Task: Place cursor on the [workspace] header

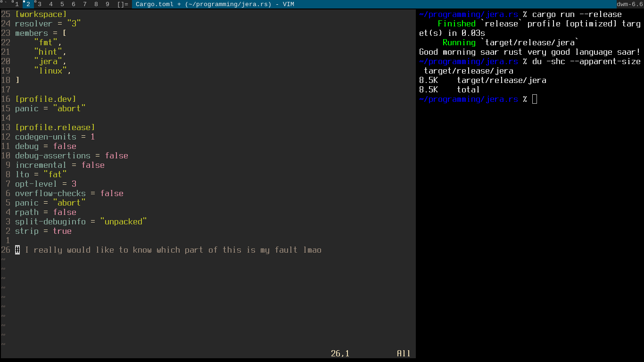Action: 41,14
